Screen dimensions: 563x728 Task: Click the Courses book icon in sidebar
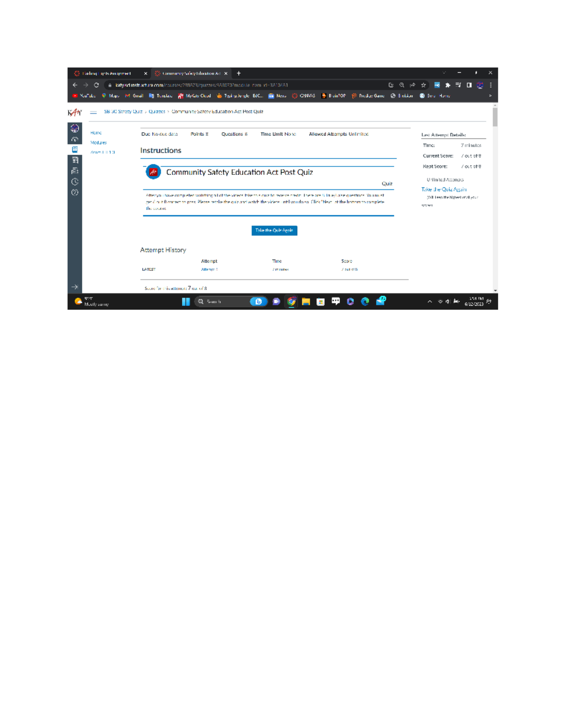pos(75,150)
